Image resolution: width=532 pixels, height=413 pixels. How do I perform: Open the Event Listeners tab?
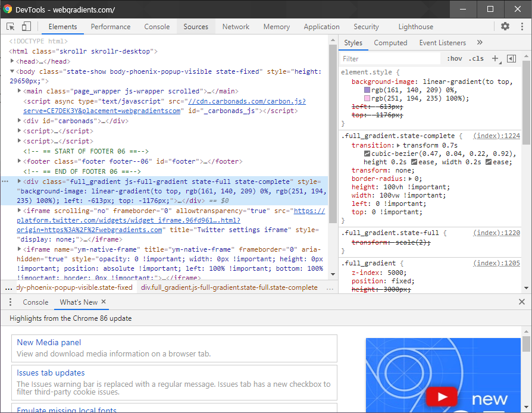click(x=442, y=43)
